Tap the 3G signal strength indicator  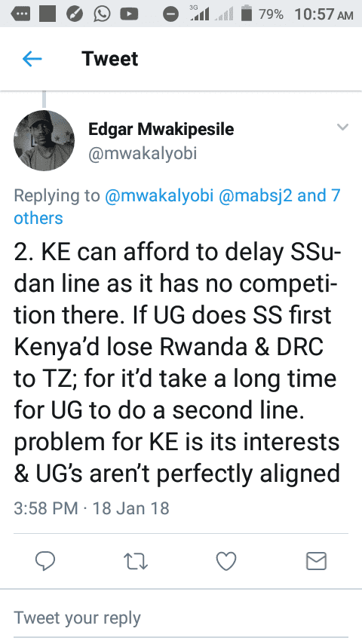point(199,14)
